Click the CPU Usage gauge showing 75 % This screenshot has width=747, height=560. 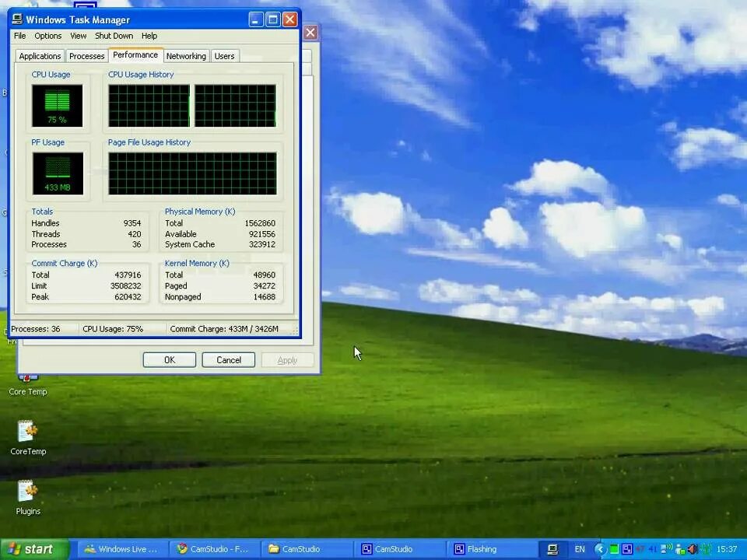click(57, 106)
